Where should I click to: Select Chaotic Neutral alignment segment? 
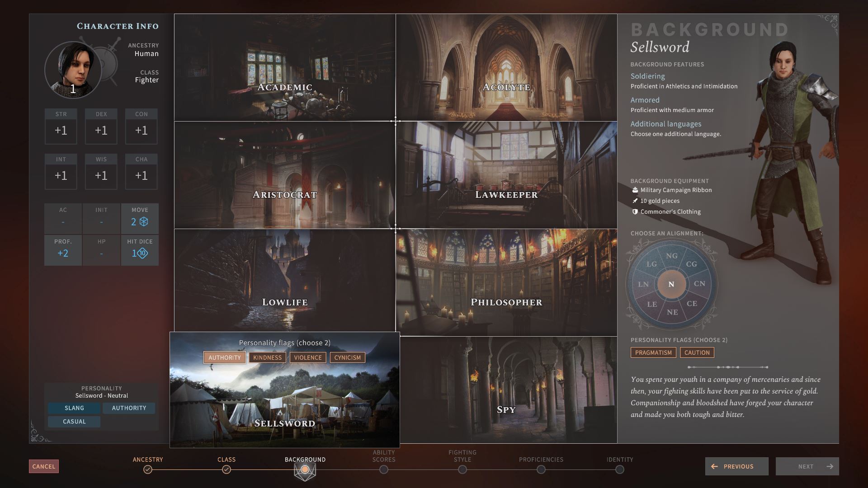coord(699,284)
